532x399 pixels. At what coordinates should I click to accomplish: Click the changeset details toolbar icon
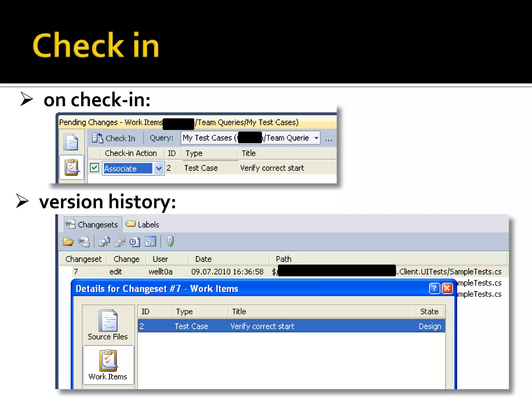[84, 242]
